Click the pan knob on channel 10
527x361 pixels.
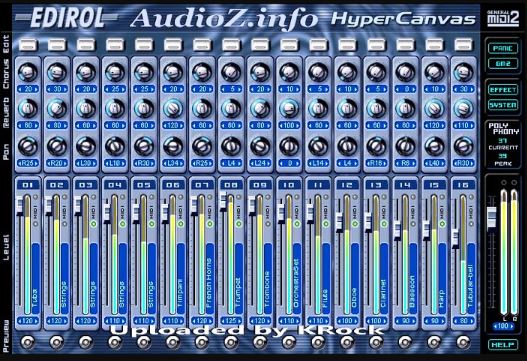[289, 146]
